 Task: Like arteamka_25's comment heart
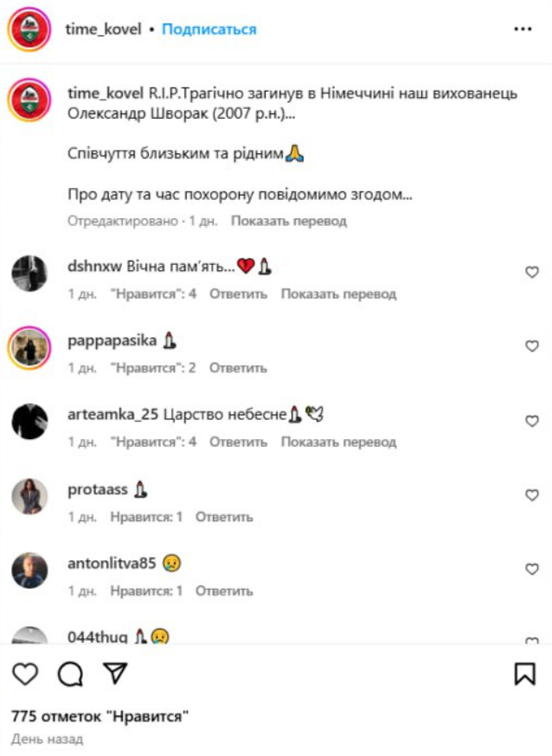(532, 421)
